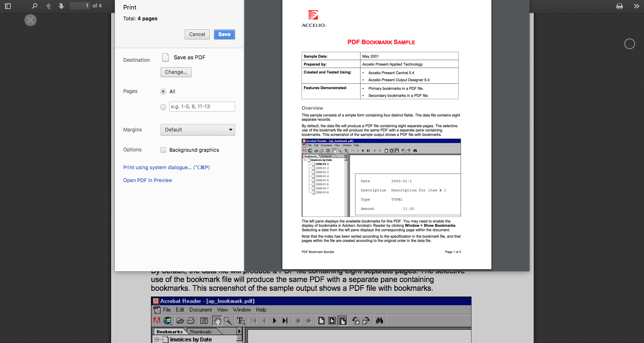Go to next page with down arrow
The width and height of the screenshot is (644, 343).
coord(61,6)
